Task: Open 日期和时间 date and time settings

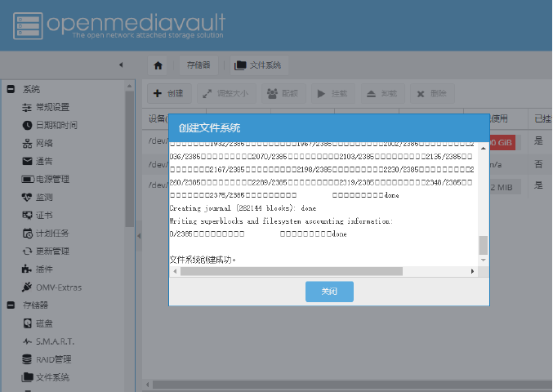Action: click(x=56, y=125)
